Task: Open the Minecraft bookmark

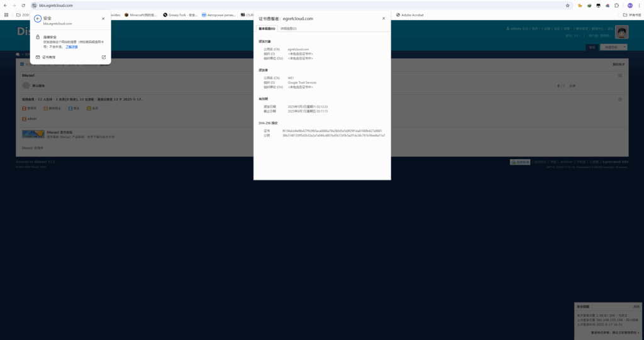Action: click(x=140, y=15)
